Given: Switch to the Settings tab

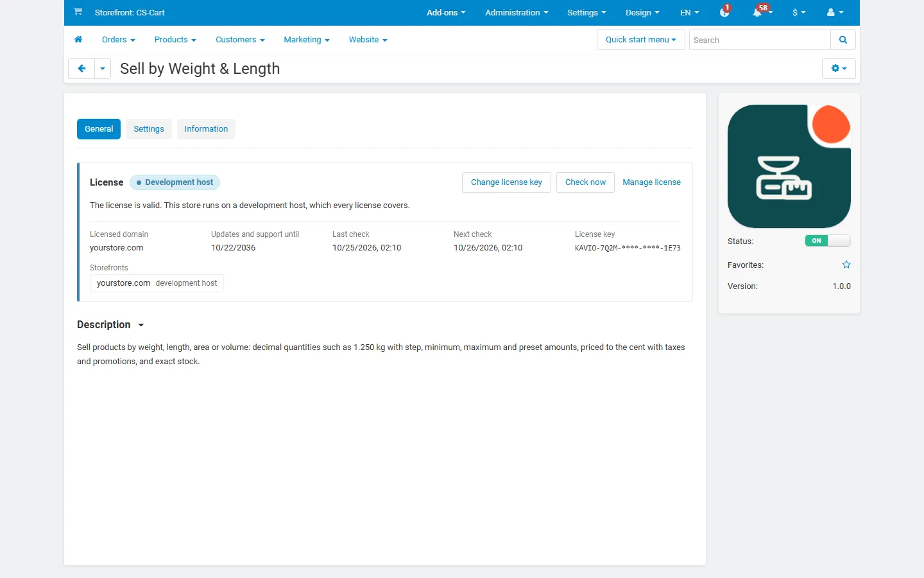Looking at the screenshot, I should tap(149, 129).
